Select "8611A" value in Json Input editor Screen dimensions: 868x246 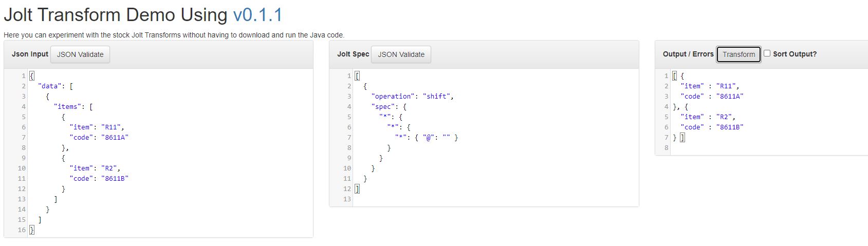(115, 138)
